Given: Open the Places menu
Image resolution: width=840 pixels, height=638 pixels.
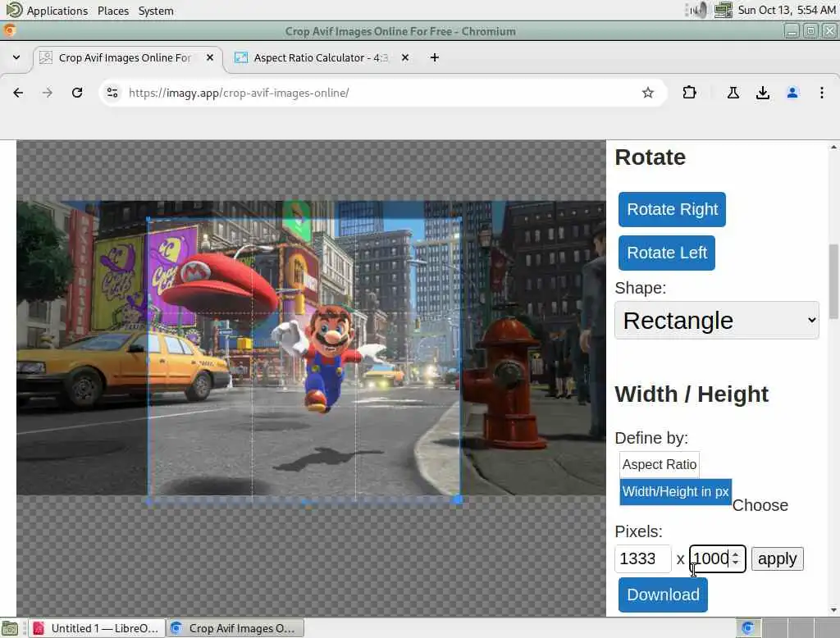Looking at the screenshot, I should point(113,11).
